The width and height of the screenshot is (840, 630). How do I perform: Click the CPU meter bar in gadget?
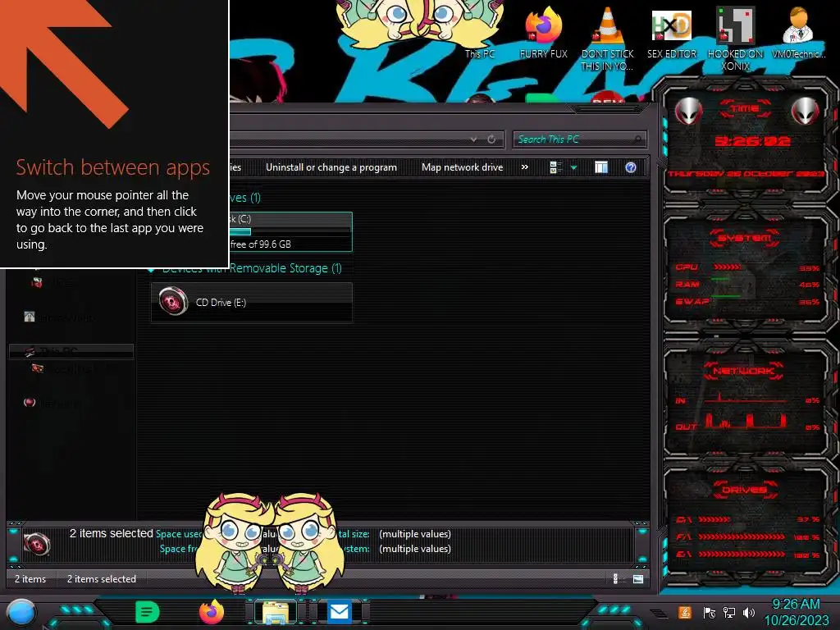(728, 267)
